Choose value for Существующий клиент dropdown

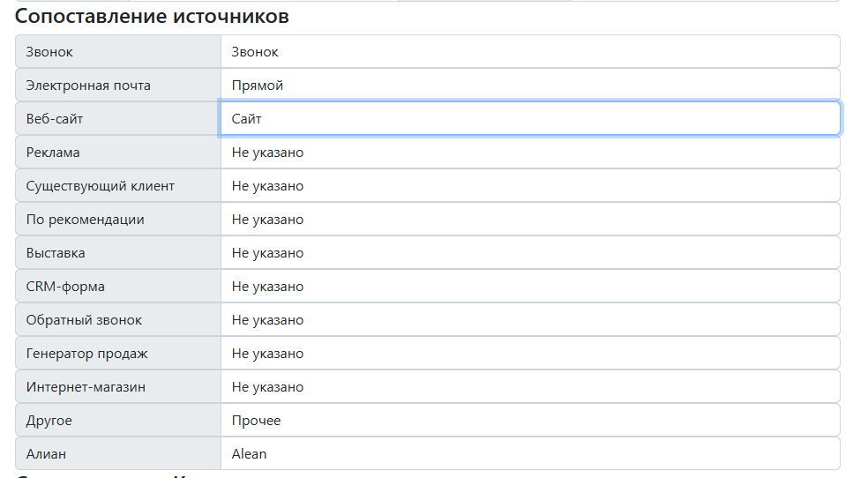click(x=530, y=186)
